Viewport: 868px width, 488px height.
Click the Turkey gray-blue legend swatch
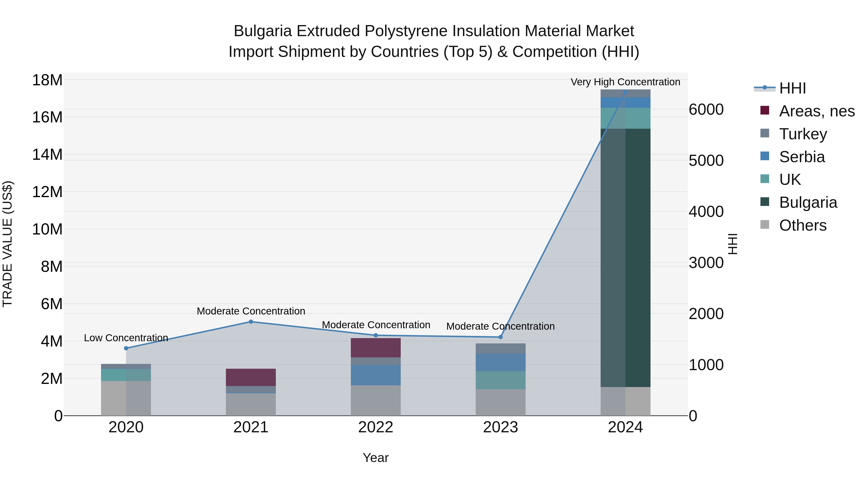(765, 133)
